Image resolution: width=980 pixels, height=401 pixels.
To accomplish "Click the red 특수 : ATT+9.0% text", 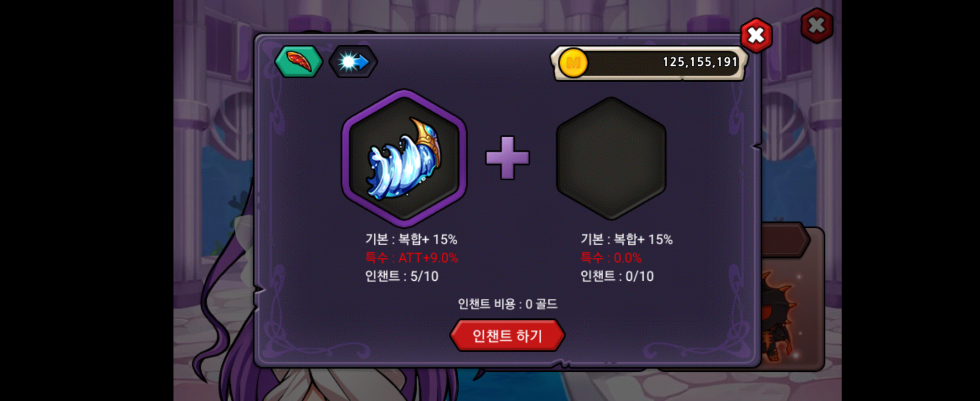I will pos(411,258).
